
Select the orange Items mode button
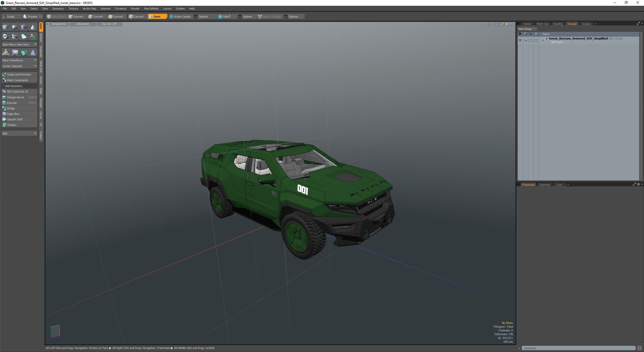click(x=157, y=17)
